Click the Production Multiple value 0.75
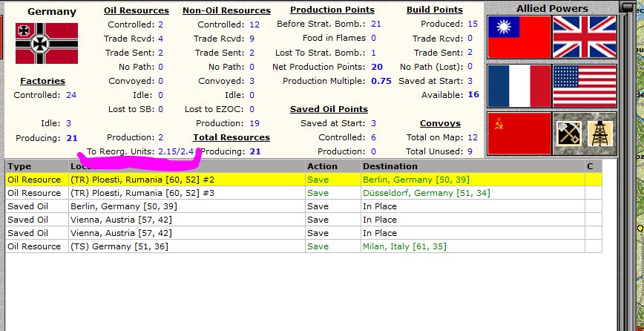This screenshot has height=331, width=644. coord(381,81)
